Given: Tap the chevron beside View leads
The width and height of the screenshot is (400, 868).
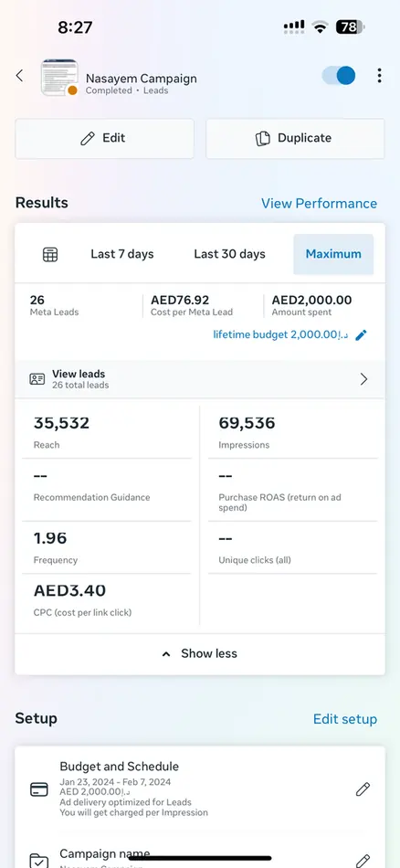Looking at the screenshot, I should click(363, 379).
